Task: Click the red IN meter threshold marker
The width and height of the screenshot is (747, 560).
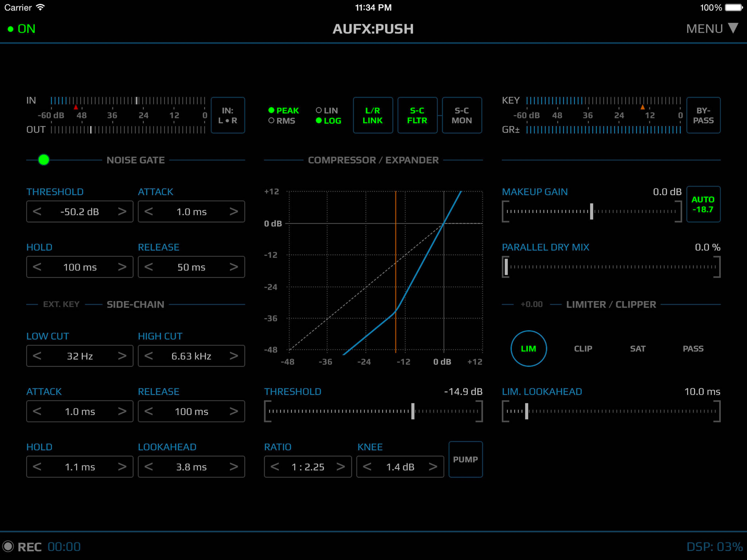Action: coord(76,107)
